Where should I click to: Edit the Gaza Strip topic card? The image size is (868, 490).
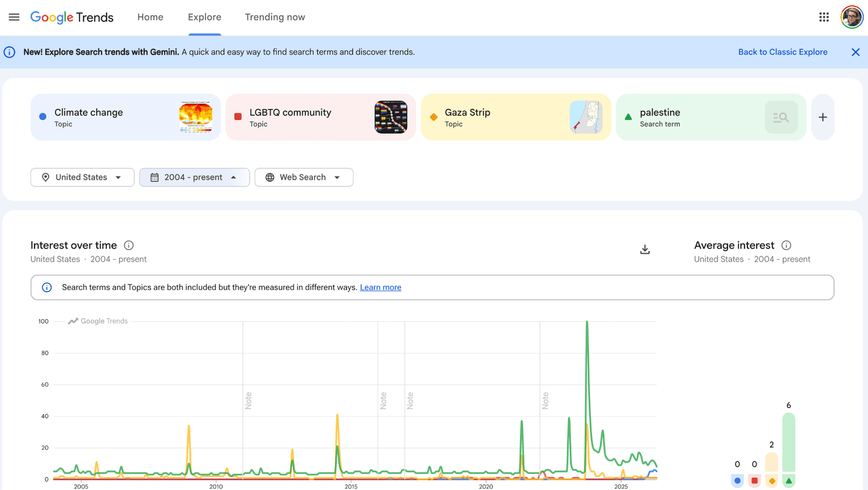click(x=516, y=117)
